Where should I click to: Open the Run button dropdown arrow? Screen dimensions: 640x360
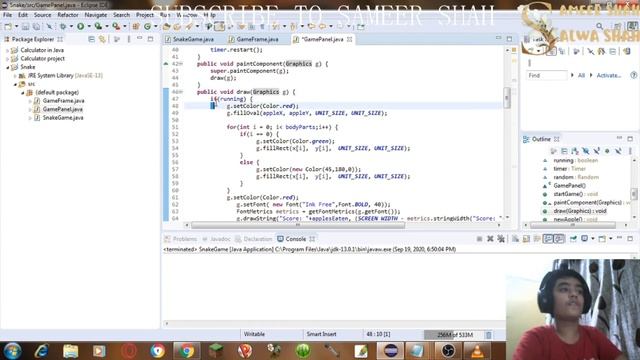coord(89,27)
